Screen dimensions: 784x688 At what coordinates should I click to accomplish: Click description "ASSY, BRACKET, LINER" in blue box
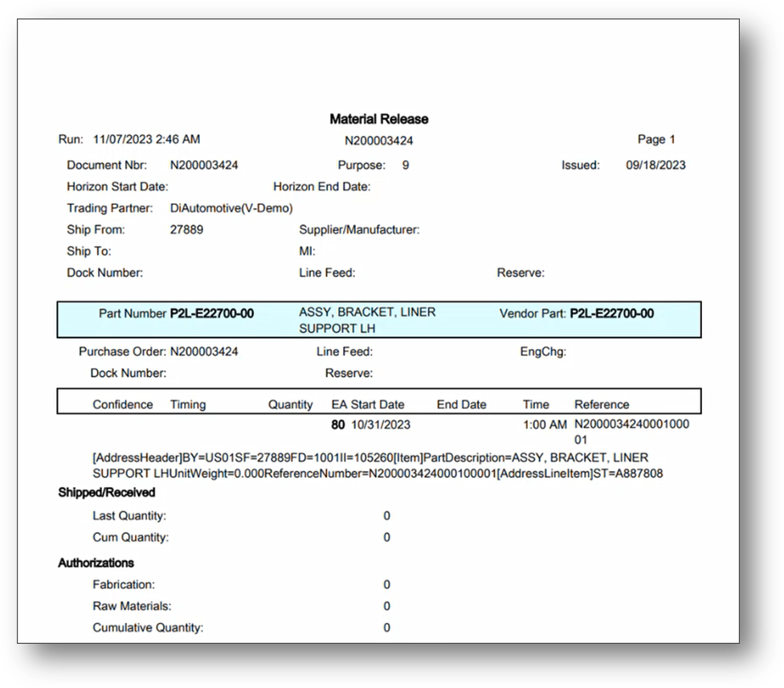368,312
